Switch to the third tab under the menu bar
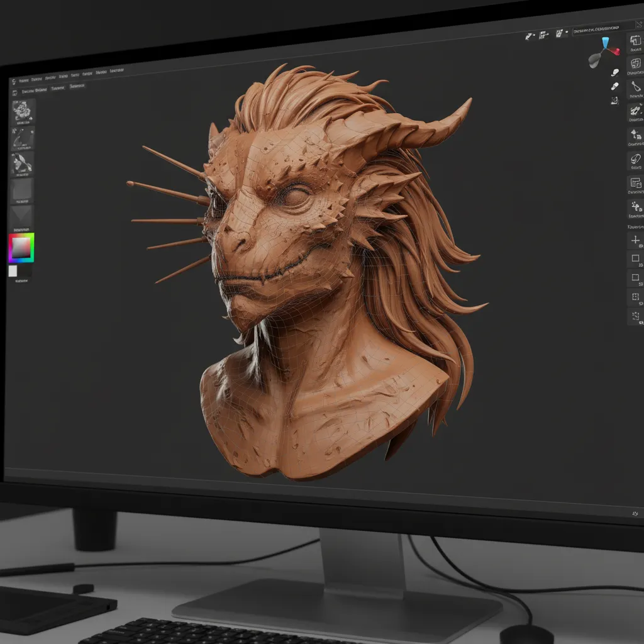 [77, 86]
